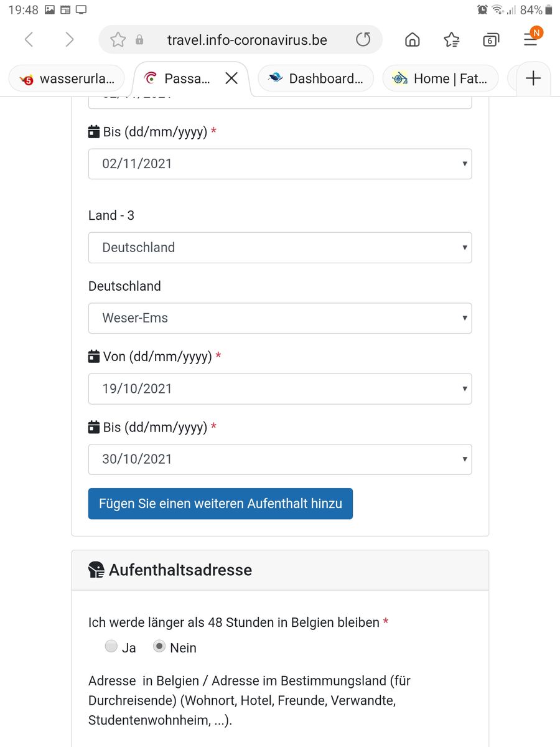Tap the address bar URL field

(247, 40)
